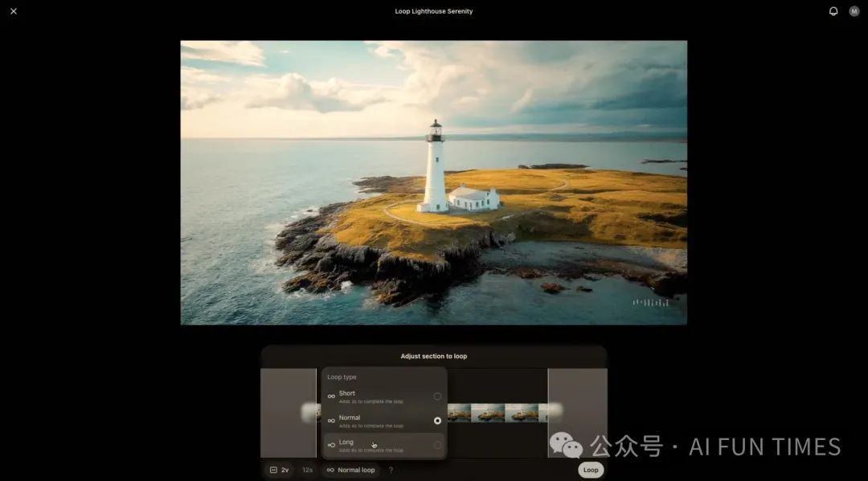Click the waveform watermark on the video
The image size is (868, 481).
[x=650, y=303]
